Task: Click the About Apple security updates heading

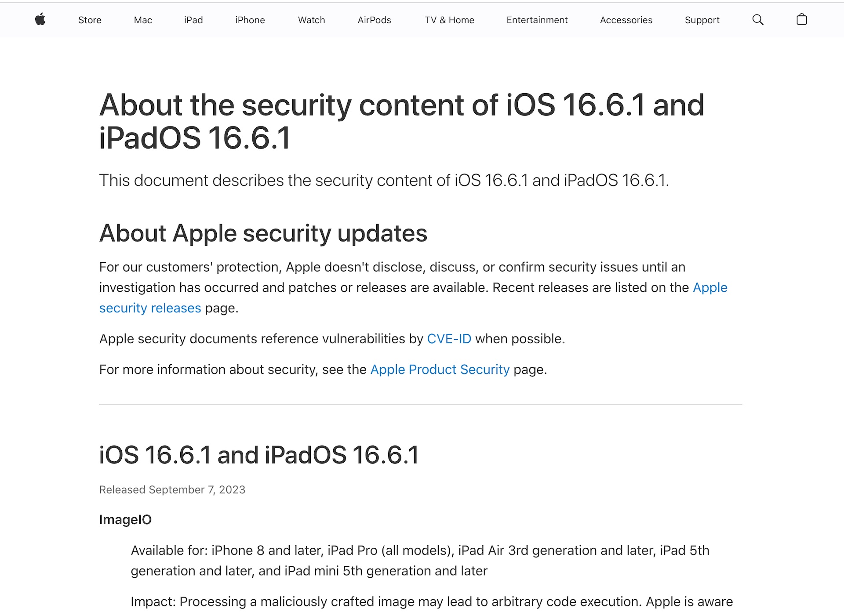Action: coord(263,233)
